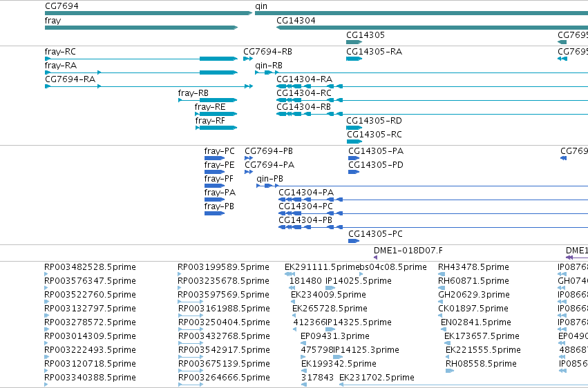
Task: Open the RP003222493.5prime EST label
Action: 90,351
